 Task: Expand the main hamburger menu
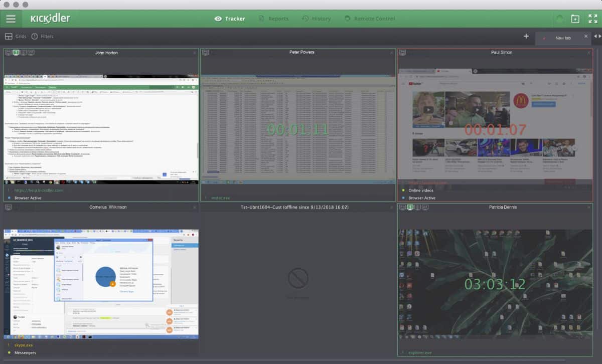11,19
